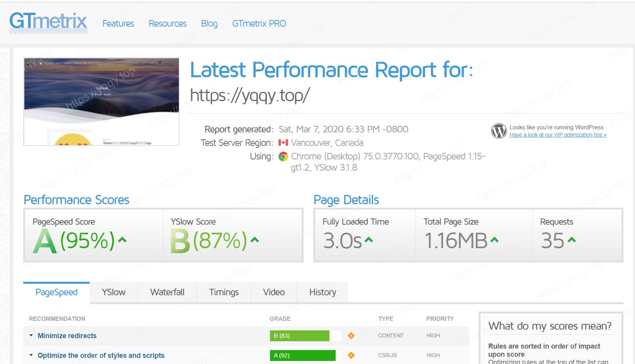635x364 pixels.
Task: Open the Features menu item
Action: point(118,24)
